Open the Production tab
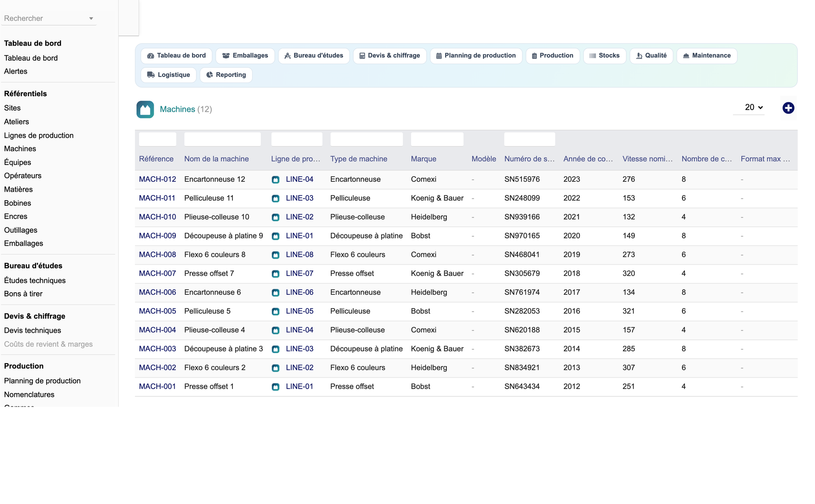815x504 pixels. pos(552,56)
